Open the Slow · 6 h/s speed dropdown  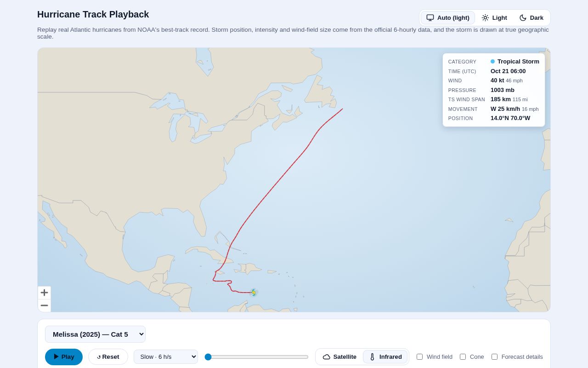click(166, 357)
